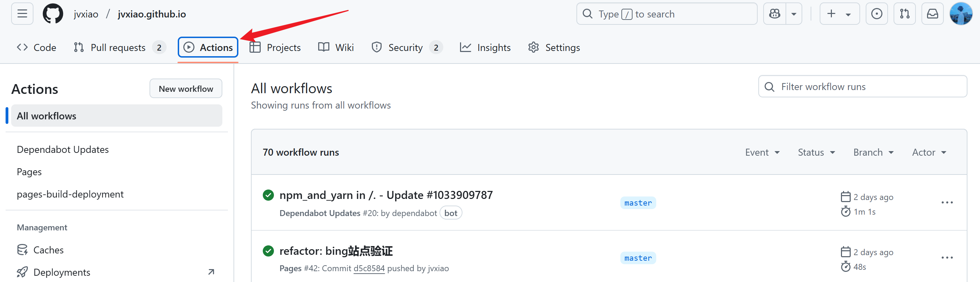Image resolution: width=980 pixels, height=282 pixels.
Task: Open the notifications inbox icon
Action: click(932, 14)
